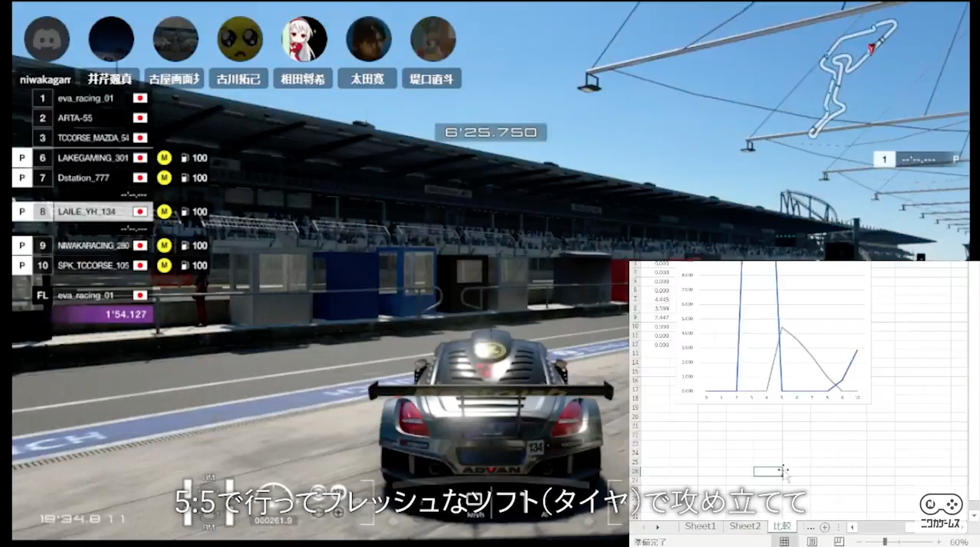
Task: Select the 井芹颯真 name label
Action: [110, 79]
